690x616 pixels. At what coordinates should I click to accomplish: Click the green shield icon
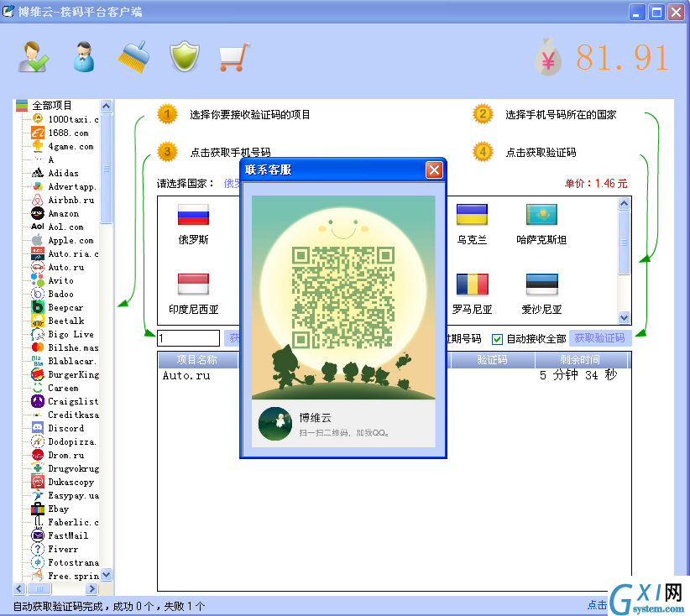pos(185,56)
